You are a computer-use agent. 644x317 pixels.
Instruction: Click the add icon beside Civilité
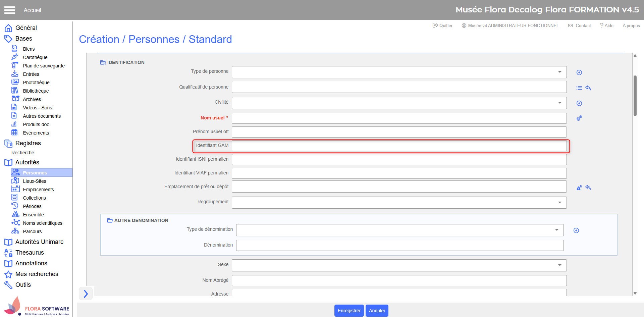tap(579, 103)
